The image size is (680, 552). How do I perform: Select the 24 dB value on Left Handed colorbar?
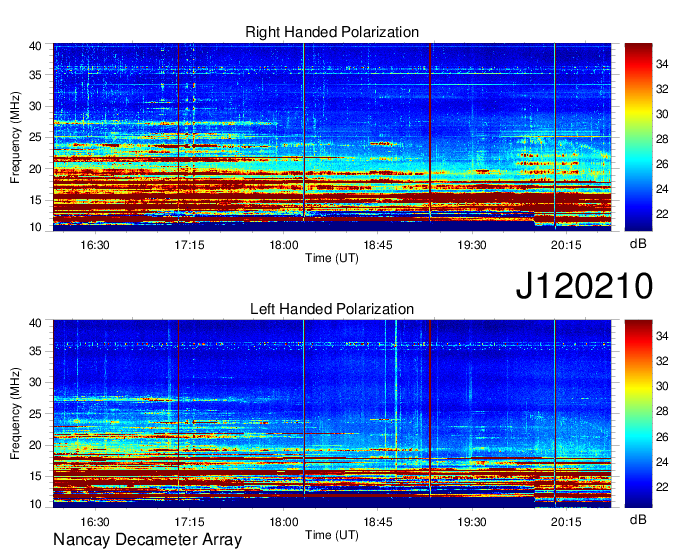coord(662,462)
